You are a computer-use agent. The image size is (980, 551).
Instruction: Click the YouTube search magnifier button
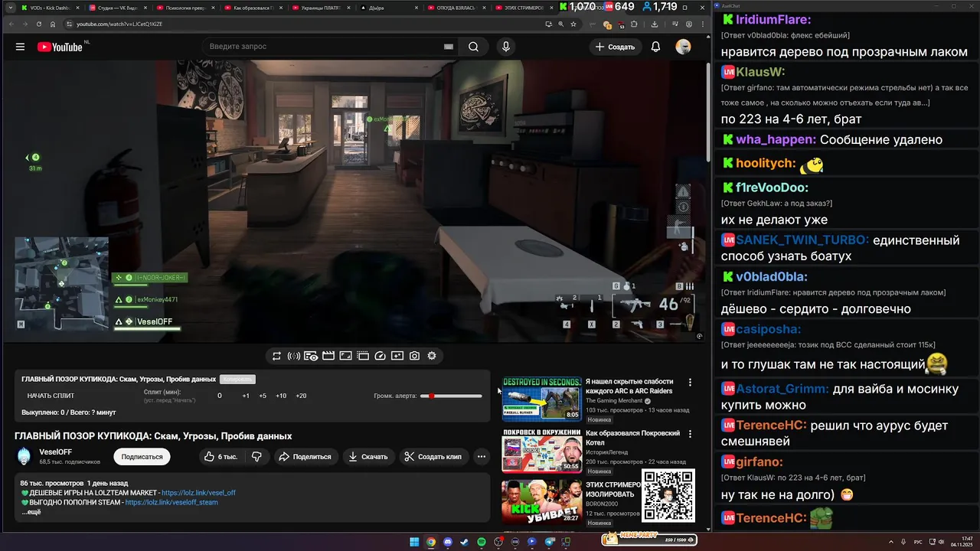coord(473,47)
